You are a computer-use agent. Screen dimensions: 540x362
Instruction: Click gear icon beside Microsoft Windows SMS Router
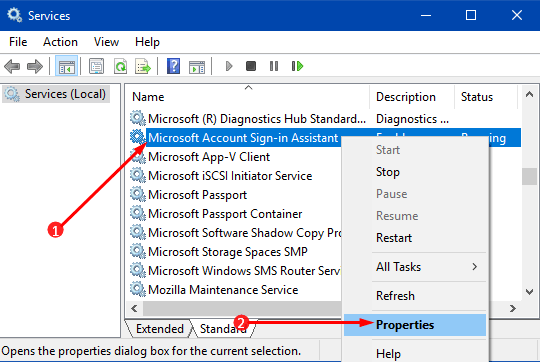138,270
